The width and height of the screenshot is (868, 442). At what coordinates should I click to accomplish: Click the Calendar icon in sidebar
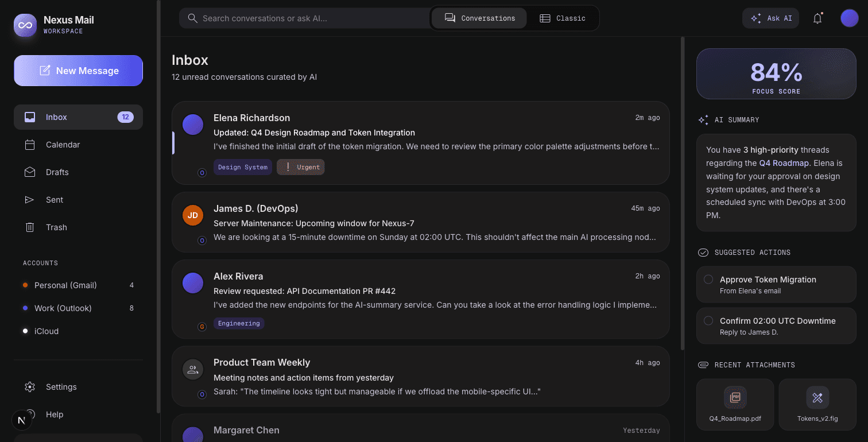pos(30,145)
